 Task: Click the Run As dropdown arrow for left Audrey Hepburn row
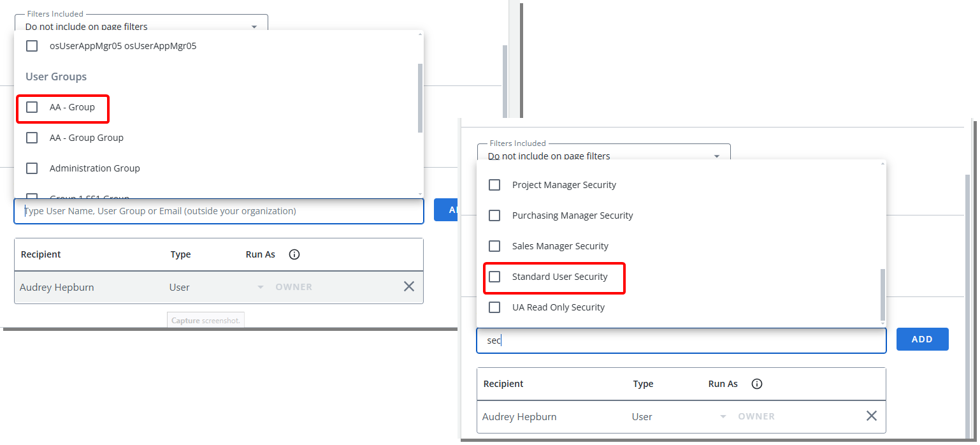point(260,287)
